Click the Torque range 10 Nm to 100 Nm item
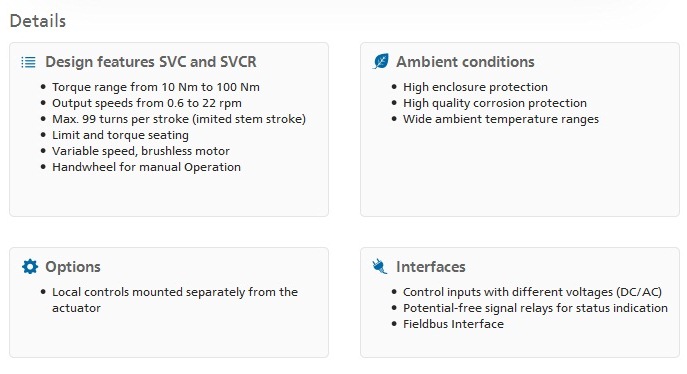This screenshot has height=374, width=687. coord(156,87)
